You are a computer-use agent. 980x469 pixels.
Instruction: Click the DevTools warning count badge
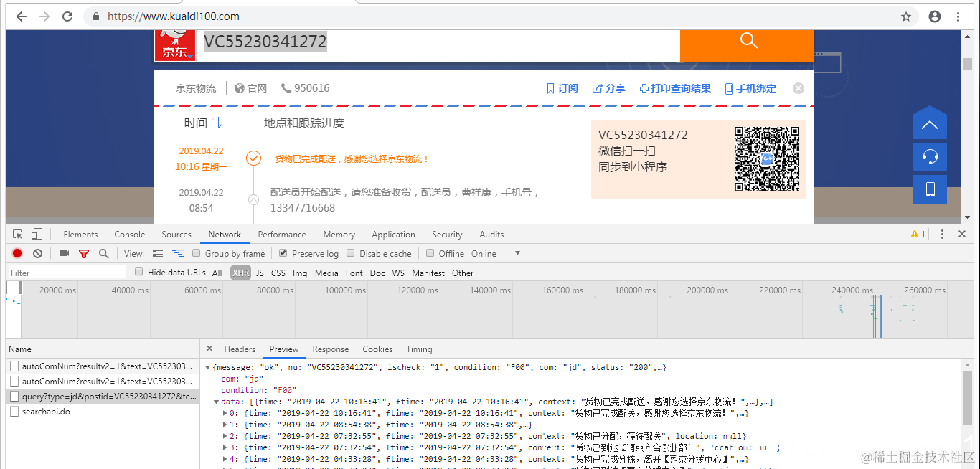(918, 234)
